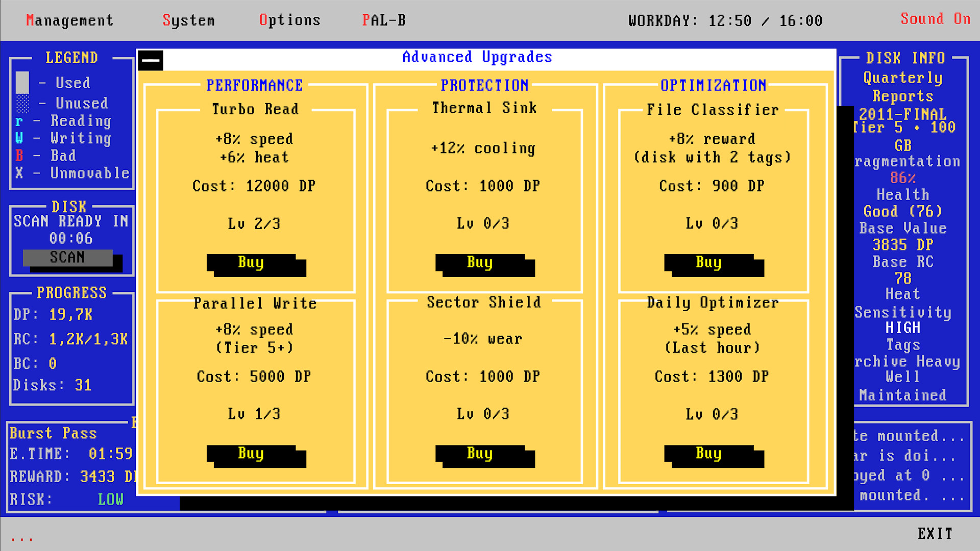Click the Unmovable 'X' legend symbol

pyautogui.click(x=19, y=173)
